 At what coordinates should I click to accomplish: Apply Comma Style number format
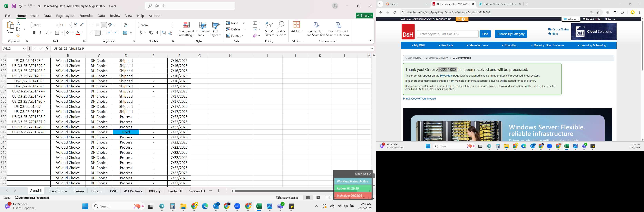click(x=157, y=33)
